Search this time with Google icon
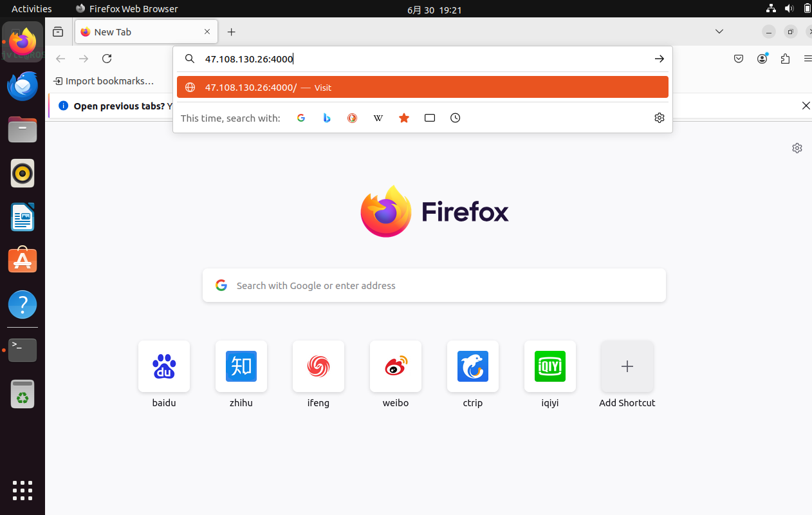 click(300, 118)
